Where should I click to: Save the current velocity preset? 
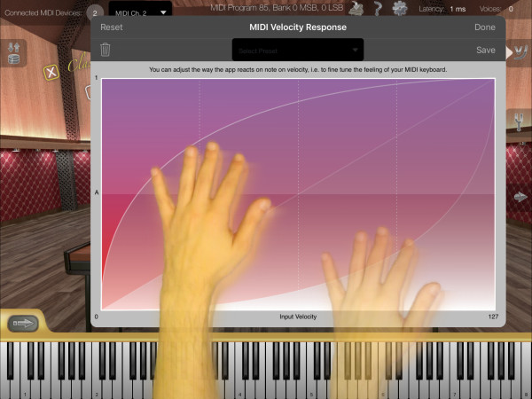point(486,51)
